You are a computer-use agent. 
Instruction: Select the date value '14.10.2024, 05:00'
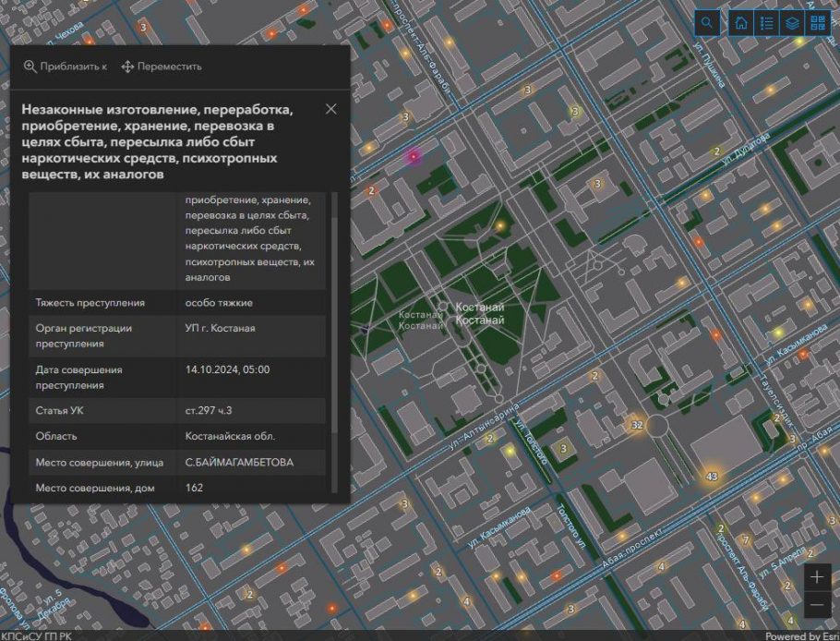227,369
